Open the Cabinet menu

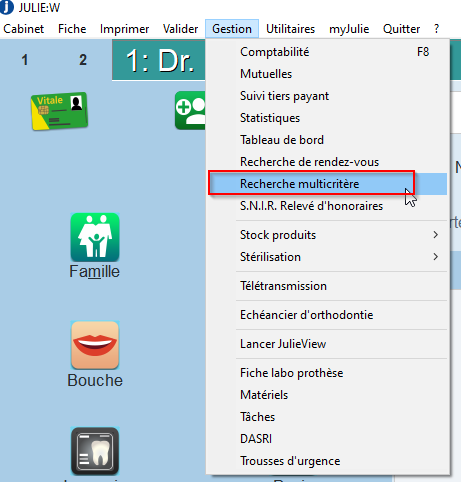24,29
